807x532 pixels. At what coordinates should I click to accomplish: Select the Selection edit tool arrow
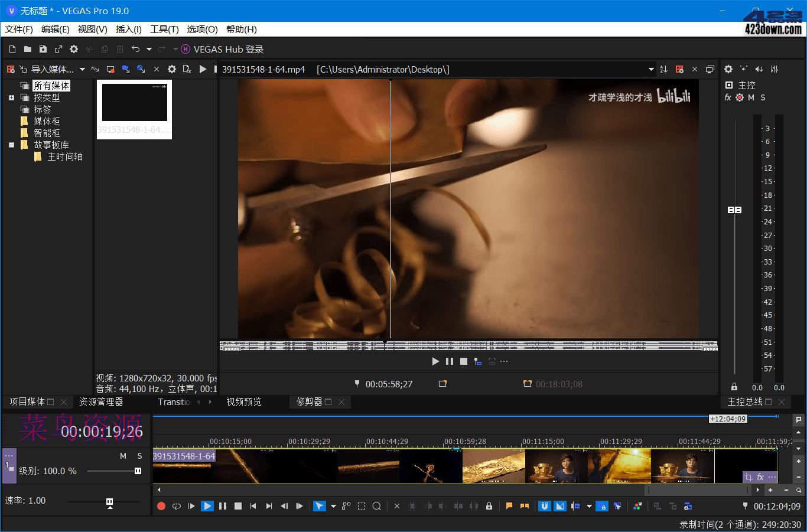tap(319, 506)
